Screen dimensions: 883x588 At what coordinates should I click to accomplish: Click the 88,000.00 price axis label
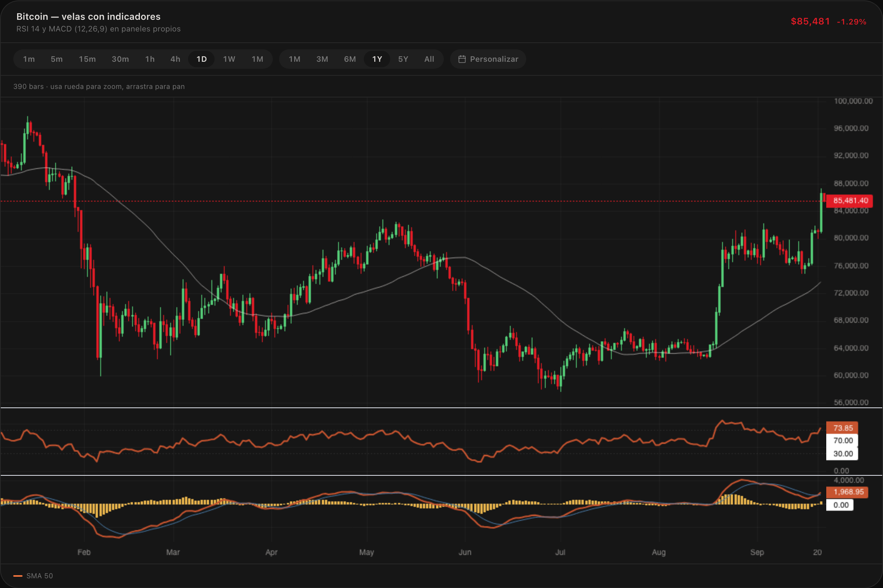(851, 183)
